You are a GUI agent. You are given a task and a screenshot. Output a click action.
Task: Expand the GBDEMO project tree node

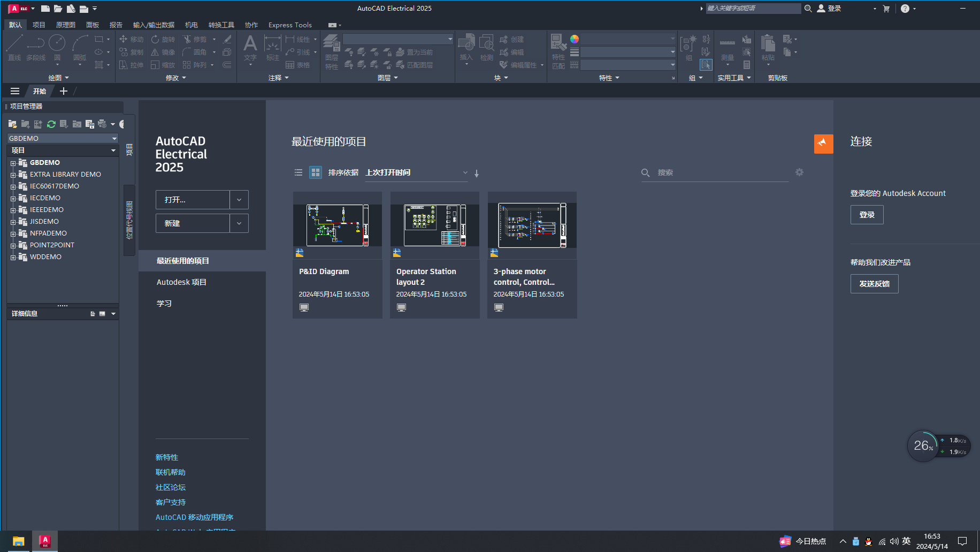[x=13, y=163]
